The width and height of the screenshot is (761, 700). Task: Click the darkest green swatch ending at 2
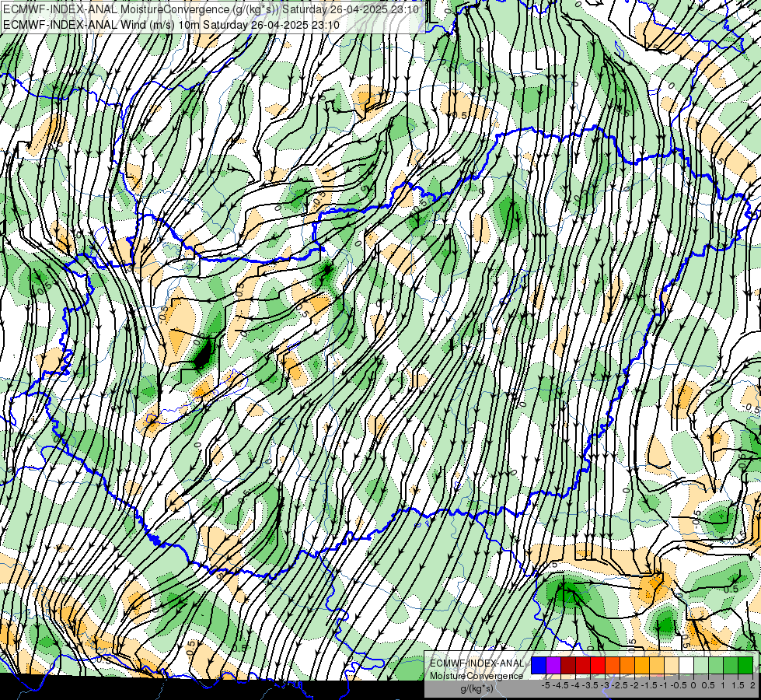click(745, 666)
